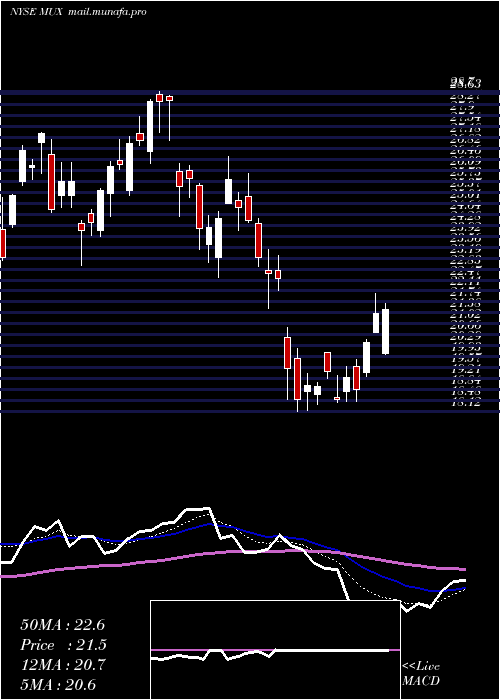Select the 50MA : 22.6 readout
The width and height of the screenshot is (500, 700).
[x=62, y=625]
